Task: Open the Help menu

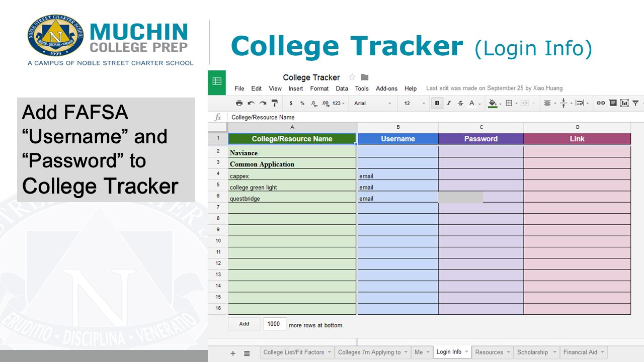Action: click(411, 88)
